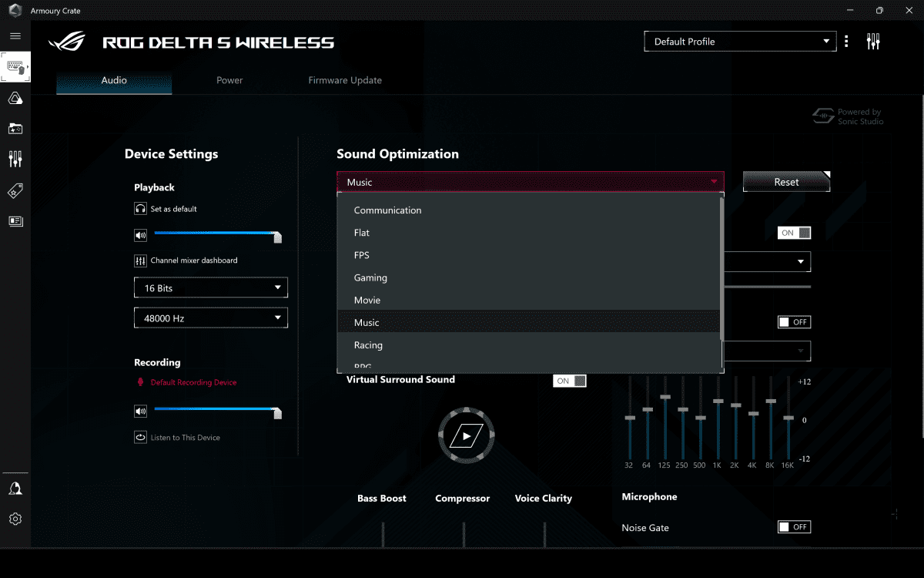
Task: Collapse the Sound Optimization Music dropdown
Action: coord(531,182)
